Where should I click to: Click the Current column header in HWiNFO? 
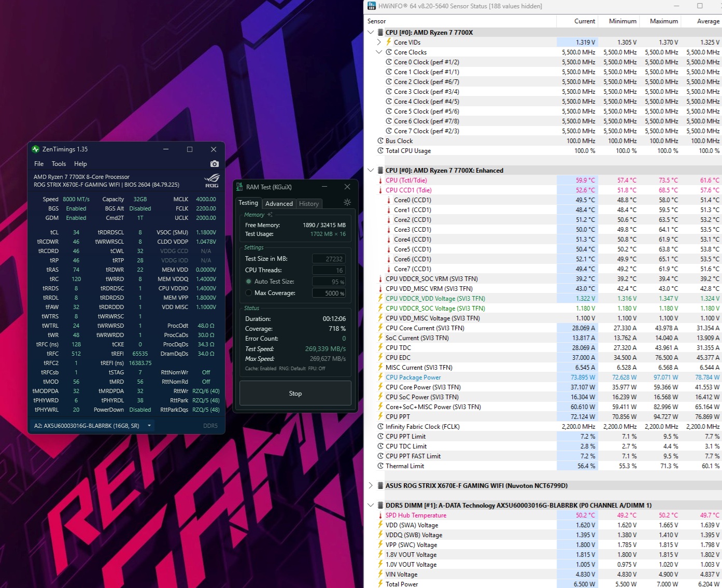(x=577, y=21)
